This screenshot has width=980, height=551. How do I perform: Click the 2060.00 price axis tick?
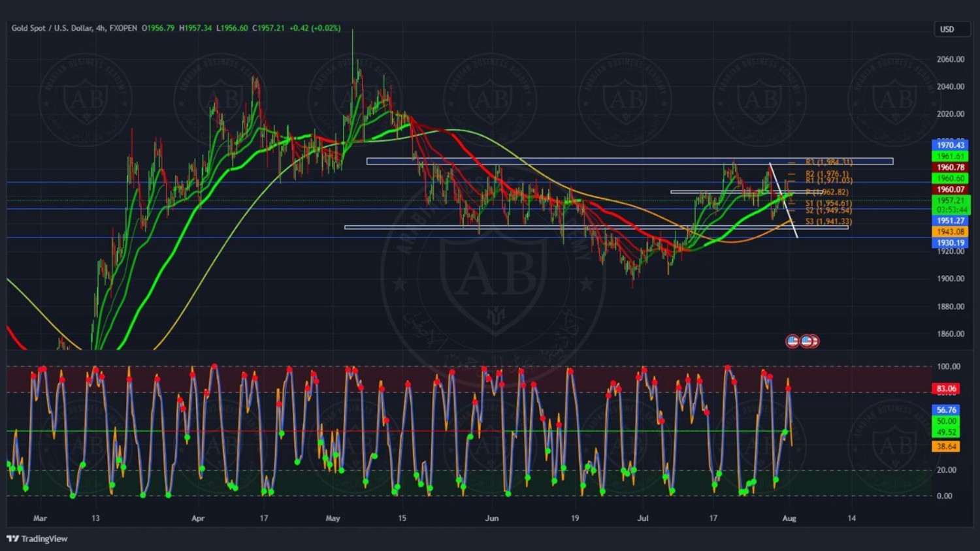point(951,59)
